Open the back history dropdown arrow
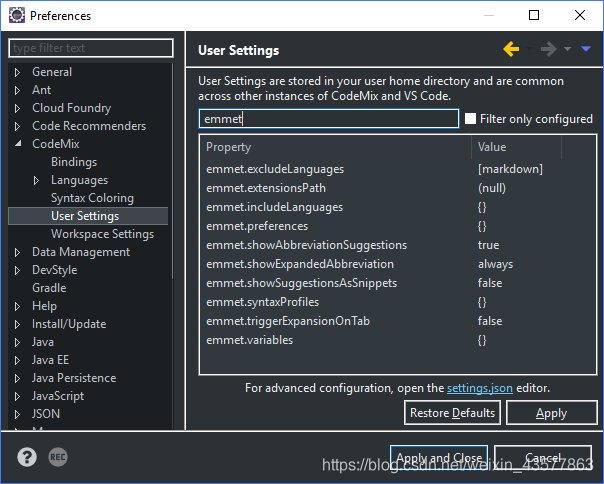 coord(529,49)
